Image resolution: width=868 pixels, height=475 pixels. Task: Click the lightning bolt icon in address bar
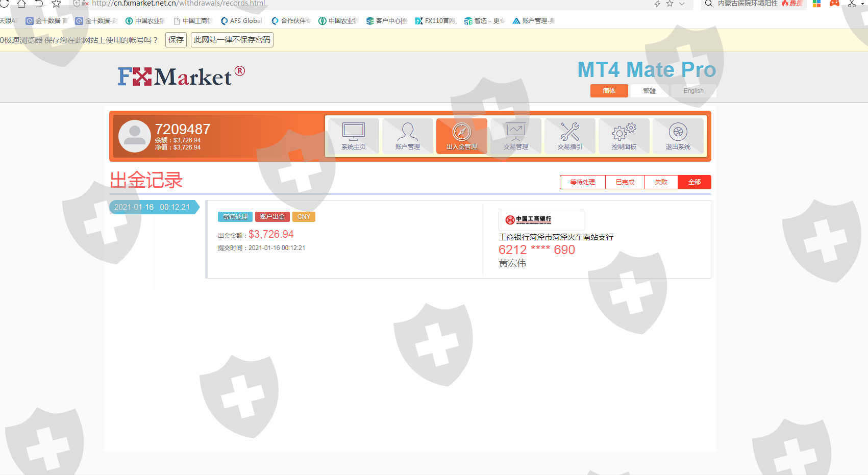pos(657,4)
